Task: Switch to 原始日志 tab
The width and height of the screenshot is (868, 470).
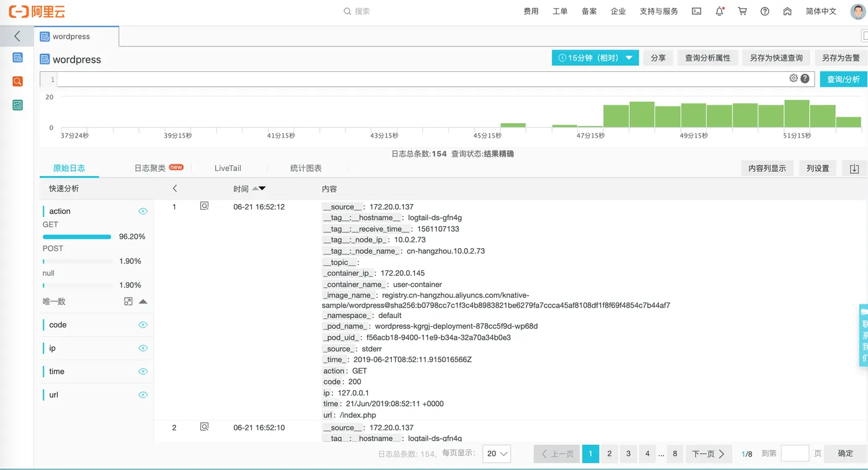Action: click(69, 168)
